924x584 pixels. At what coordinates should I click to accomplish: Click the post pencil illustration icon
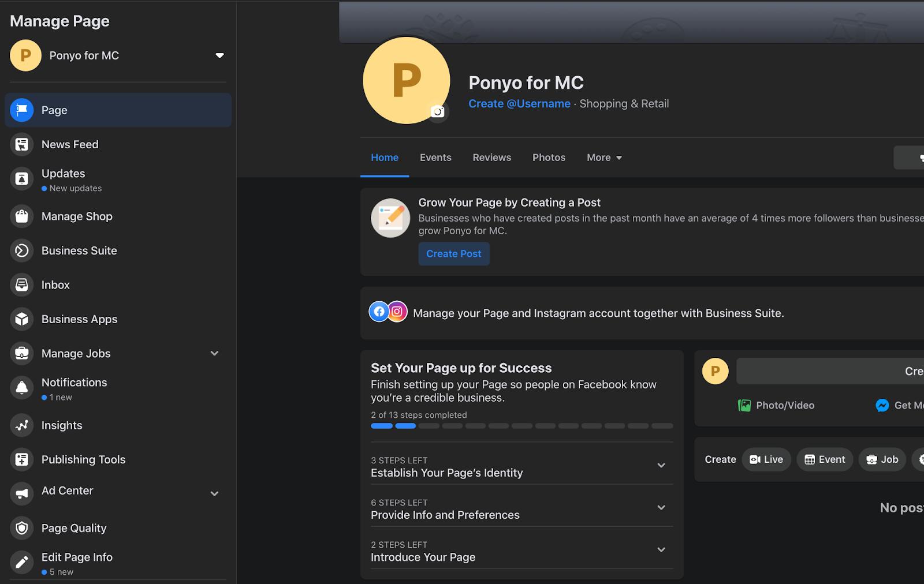[x=390, y=218]
